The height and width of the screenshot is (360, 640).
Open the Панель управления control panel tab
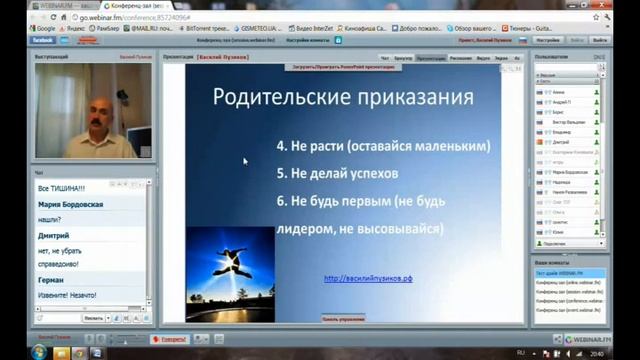(343, 319)
